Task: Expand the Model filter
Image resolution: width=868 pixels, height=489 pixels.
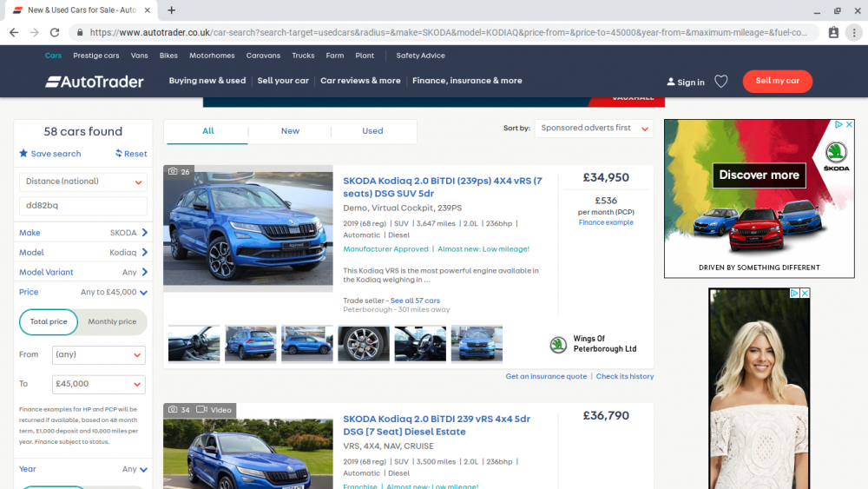Action: pyautogui.click(x=83, y=253)
